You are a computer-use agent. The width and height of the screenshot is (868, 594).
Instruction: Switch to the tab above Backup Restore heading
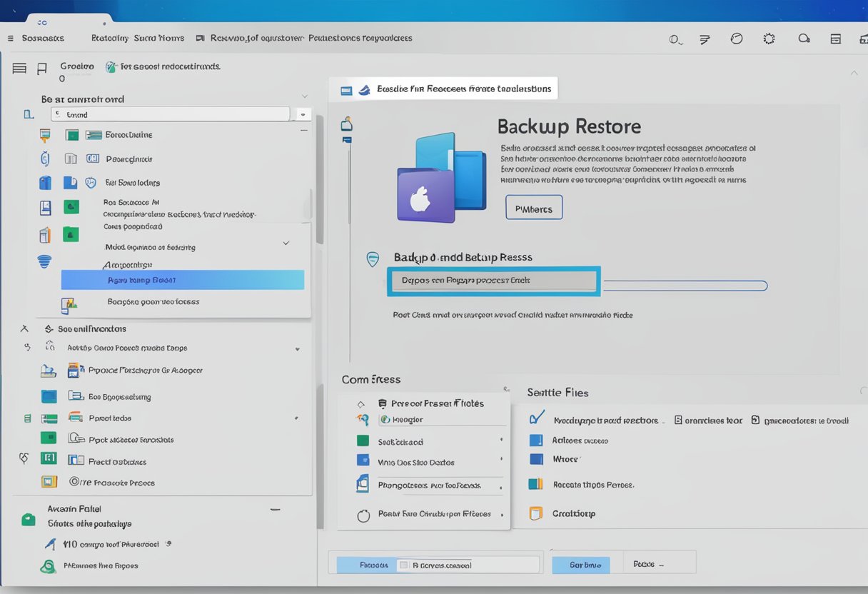[445, 89]
